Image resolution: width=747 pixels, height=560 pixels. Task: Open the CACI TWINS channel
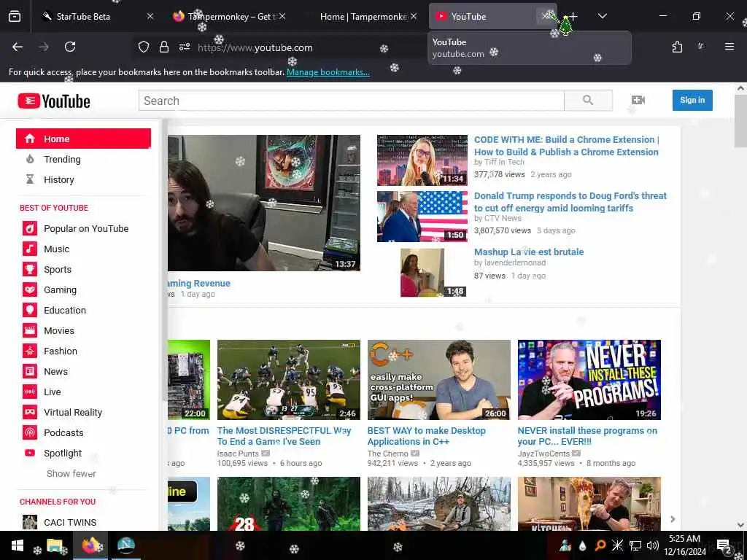tap(70, 522)
